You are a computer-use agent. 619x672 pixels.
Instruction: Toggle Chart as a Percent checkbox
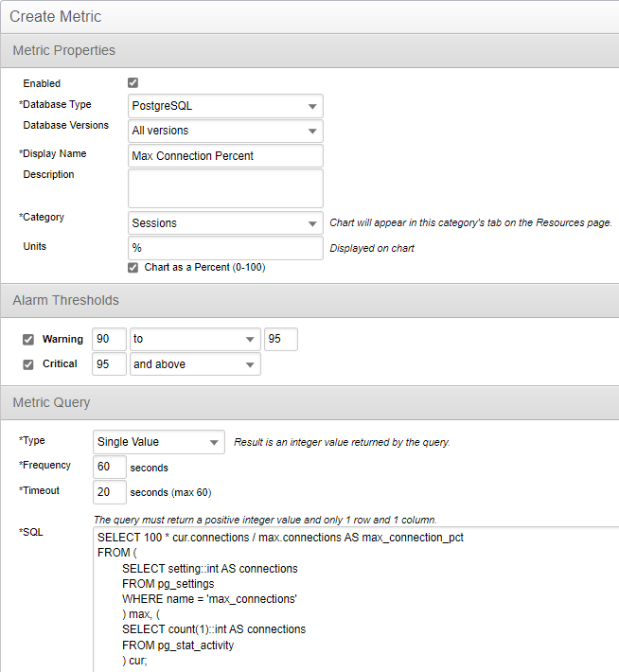click(133, 268)
